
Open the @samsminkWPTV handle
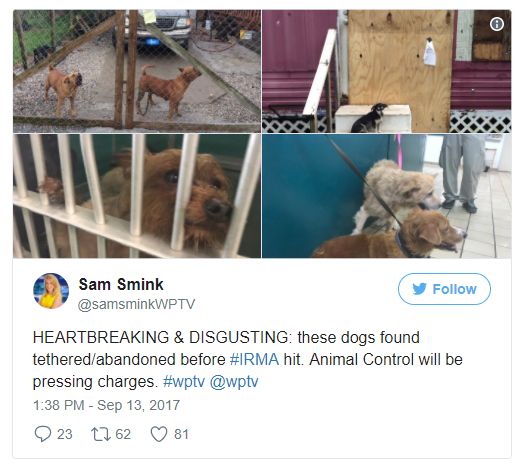136,304
